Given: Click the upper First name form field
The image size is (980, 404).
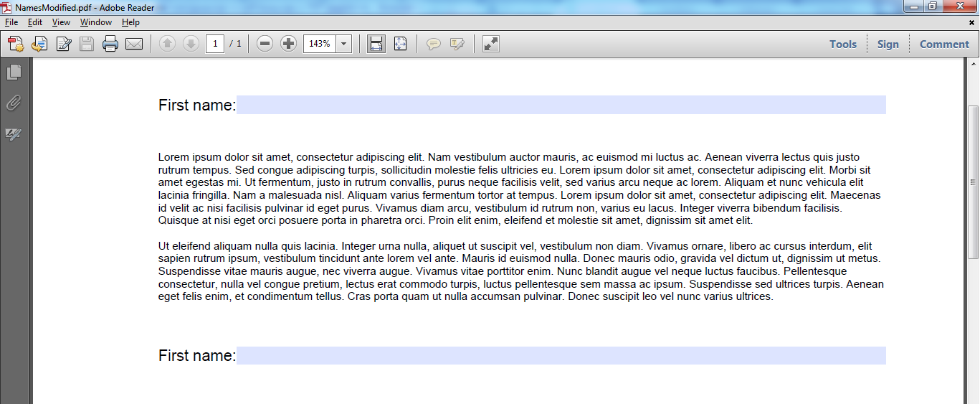Looking at the screenshot, I should point(561,105).
